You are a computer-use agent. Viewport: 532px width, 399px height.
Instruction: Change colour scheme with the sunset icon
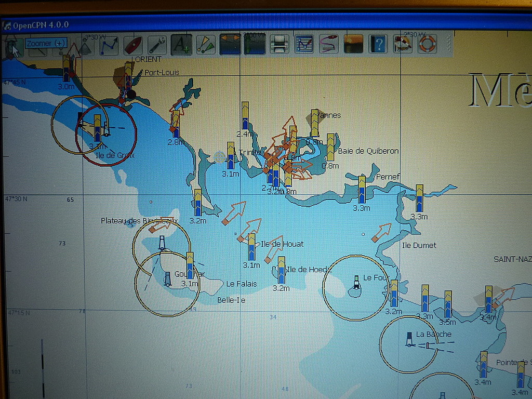[353, 44]
